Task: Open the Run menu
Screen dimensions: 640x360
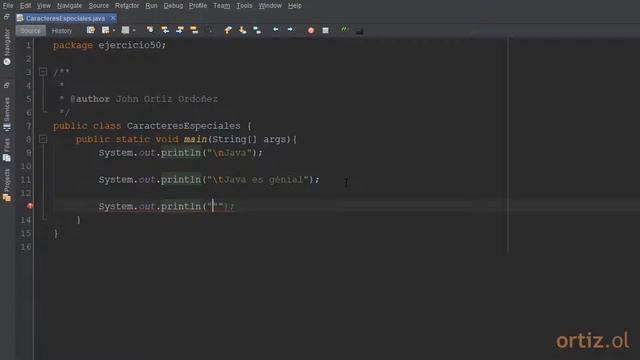Action: coord(151,6)
